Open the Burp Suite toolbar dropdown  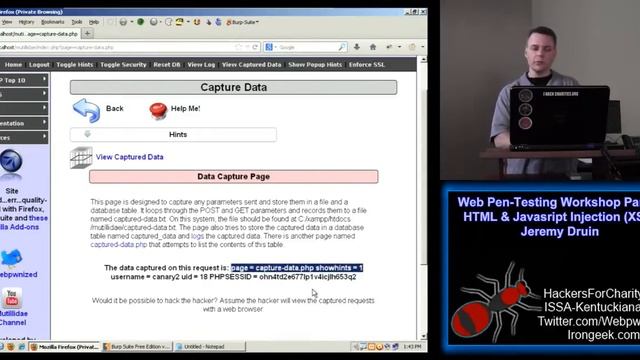242,22
